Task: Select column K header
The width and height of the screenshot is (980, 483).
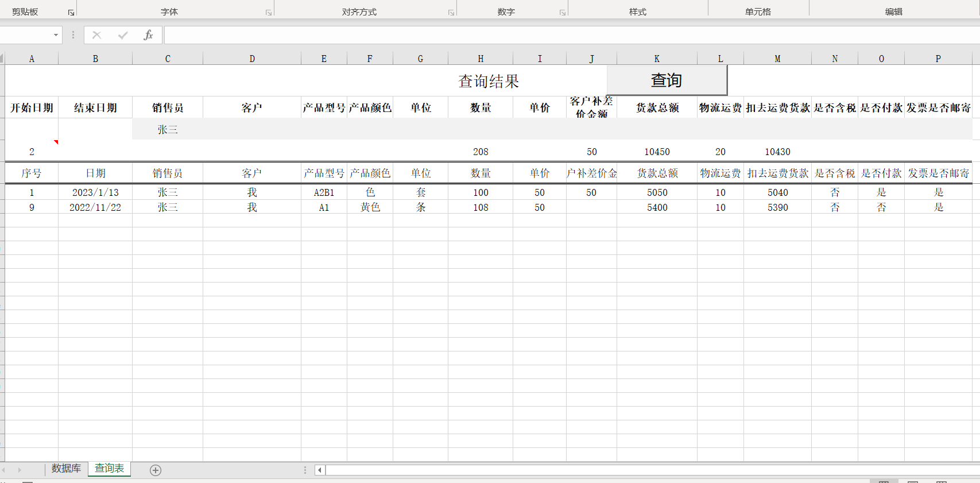Action: point(657,59)
